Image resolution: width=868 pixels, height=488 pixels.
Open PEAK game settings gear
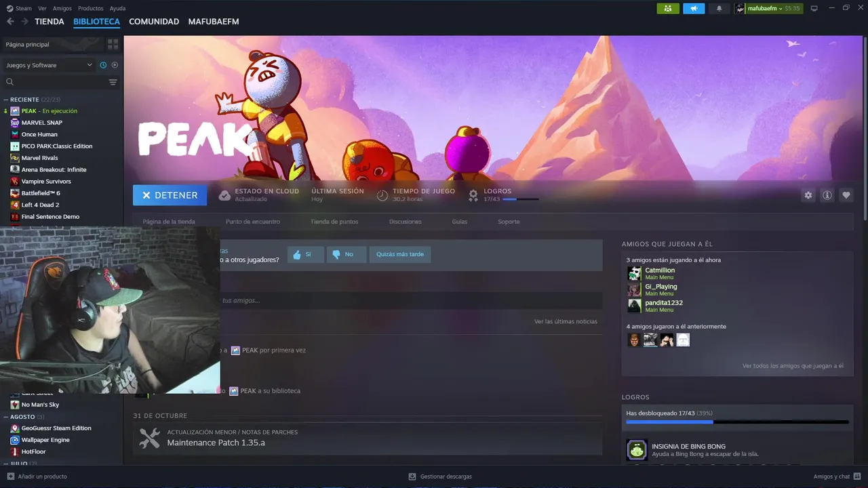pos(808,195)
